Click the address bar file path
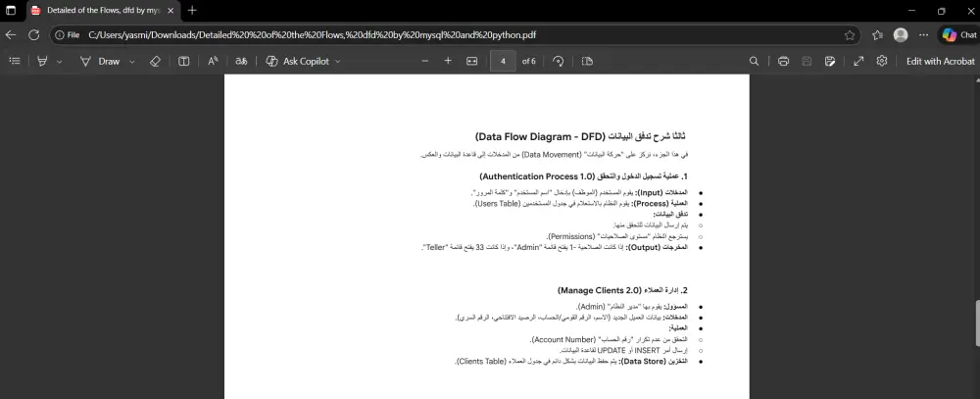Viewport: 980px width, 399px height. (x=312, y=35)
